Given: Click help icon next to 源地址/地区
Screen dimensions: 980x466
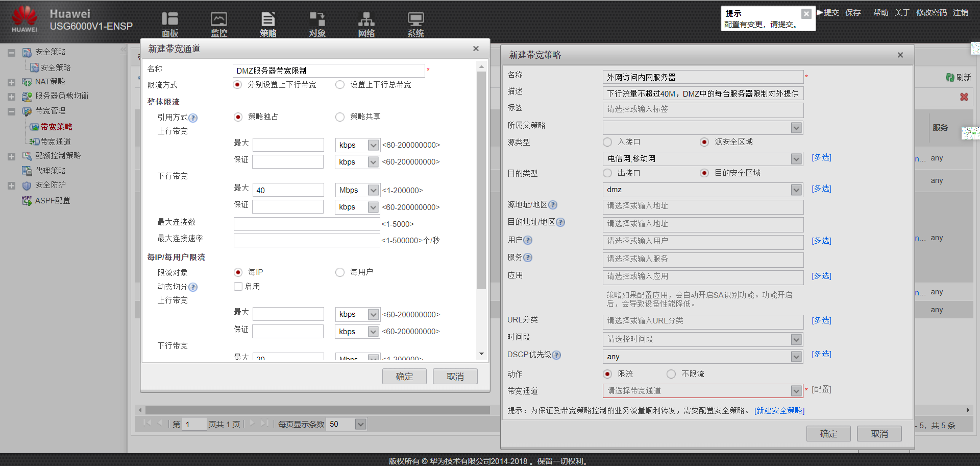Looking at the screenshot, I should click(x=553, y=205).
